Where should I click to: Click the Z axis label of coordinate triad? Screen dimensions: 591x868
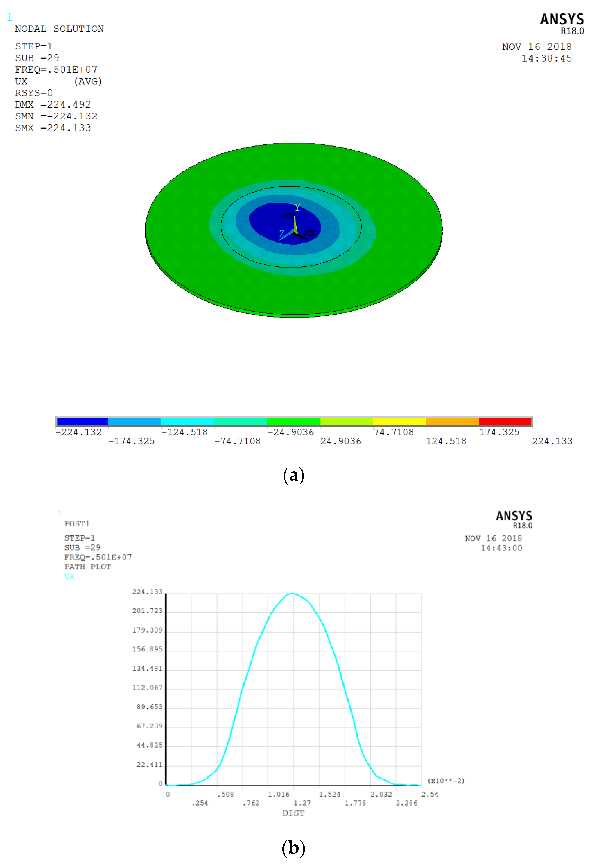tap(282, 234)
